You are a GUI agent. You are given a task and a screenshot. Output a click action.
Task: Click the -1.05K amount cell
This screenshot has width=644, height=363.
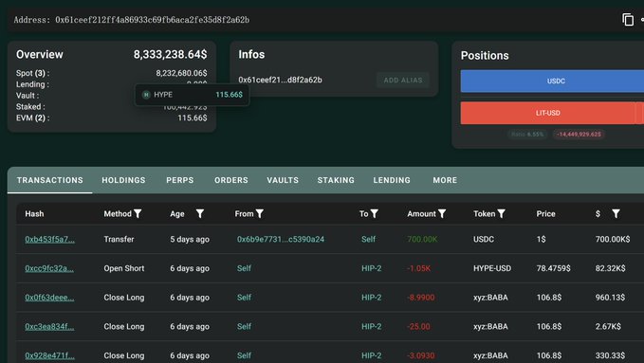pos(418,268)
